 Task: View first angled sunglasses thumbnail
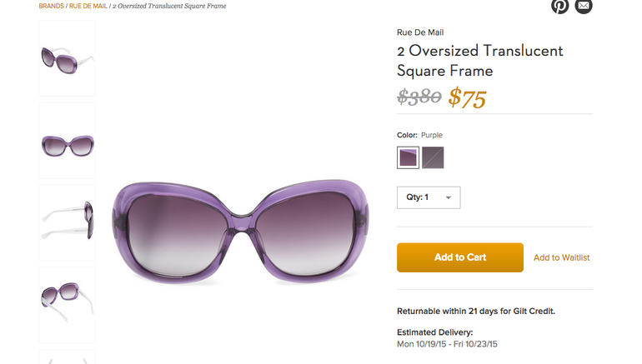coord(67,59)
